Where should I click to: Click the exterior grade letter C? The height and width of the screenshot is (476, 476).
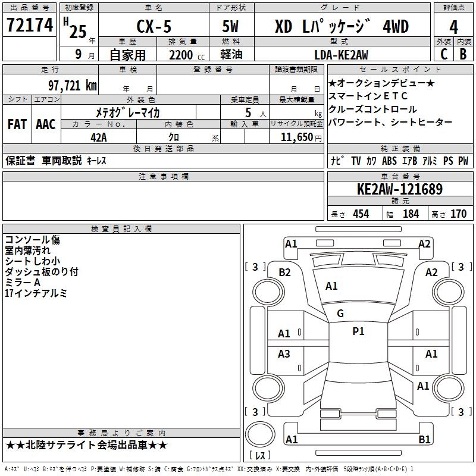(x=444, y=54)
